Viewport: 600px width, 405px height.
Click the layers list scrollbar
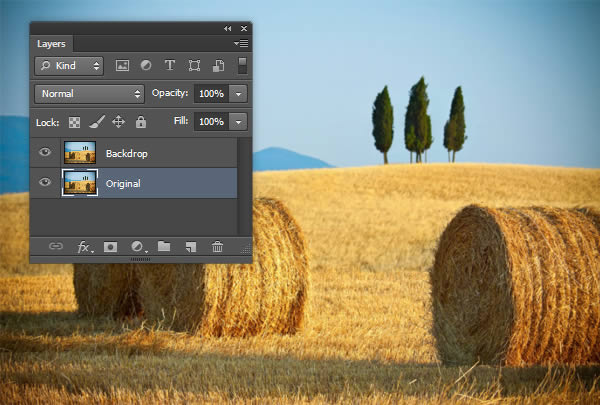click(x=245, y=186)
